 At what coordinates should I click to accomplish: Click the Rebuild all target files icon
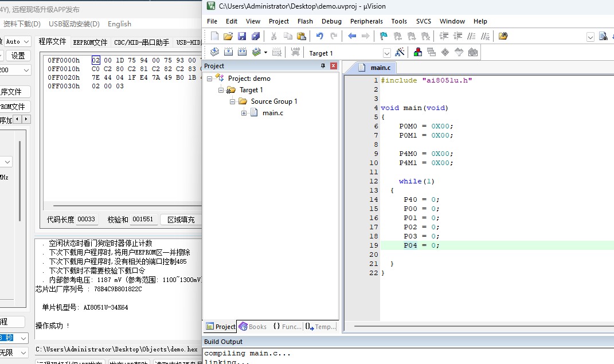click(243, 52)
